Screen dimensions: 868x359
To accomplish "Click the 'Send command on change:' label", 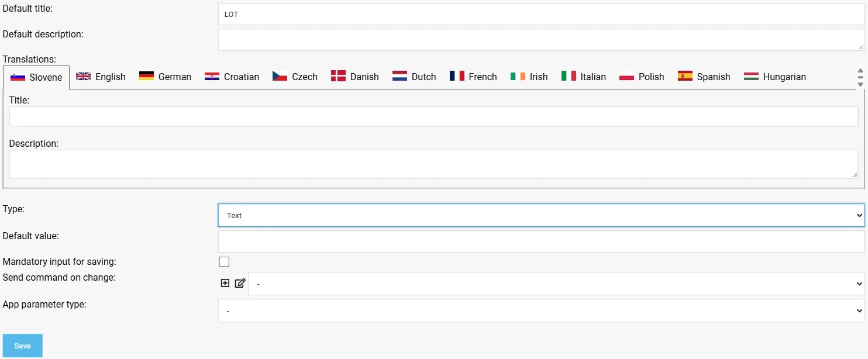I will click(x=59, y=277).
